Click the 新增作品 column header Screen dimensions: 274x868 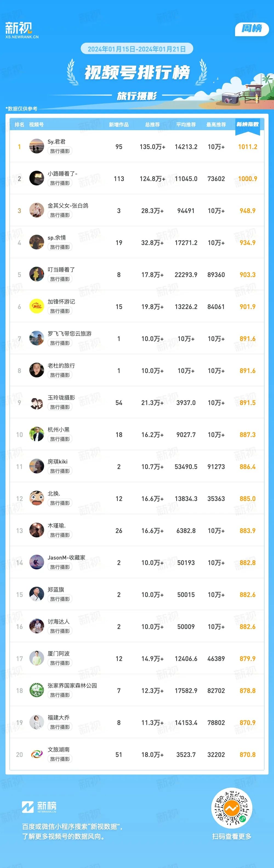click(119, 125)
